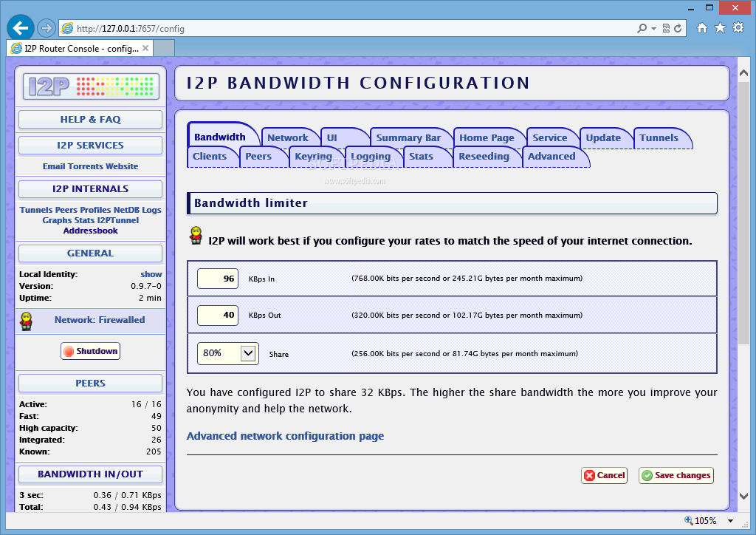This screenshot has height=535, width=756.
Task: Open browser home page icon
Action: coord(702,28)
